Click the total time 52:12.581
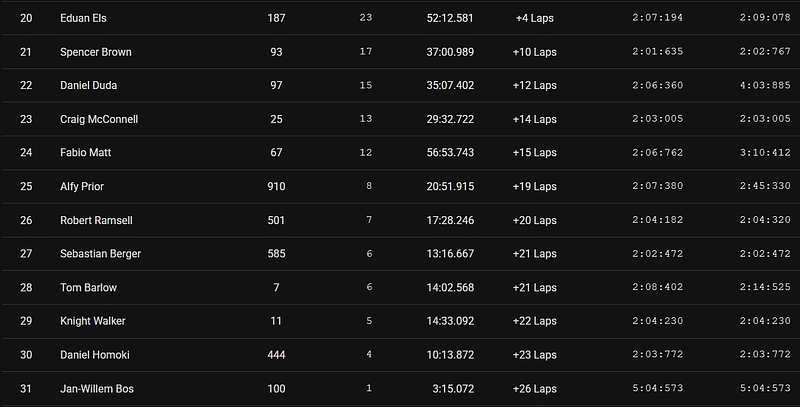Viewport: 800px width, 407px height. [449, 19]
